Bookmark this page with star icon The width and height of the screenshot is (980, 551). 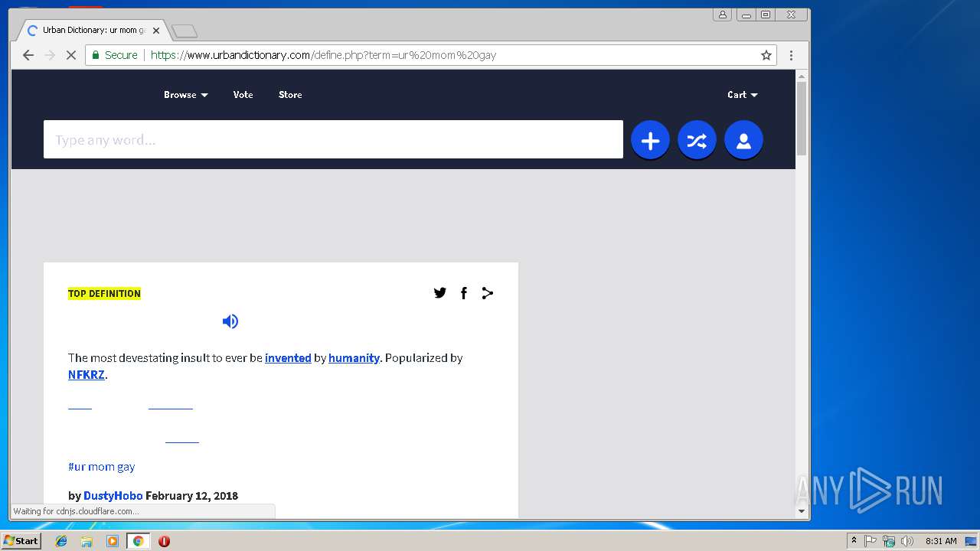[766, 55]
